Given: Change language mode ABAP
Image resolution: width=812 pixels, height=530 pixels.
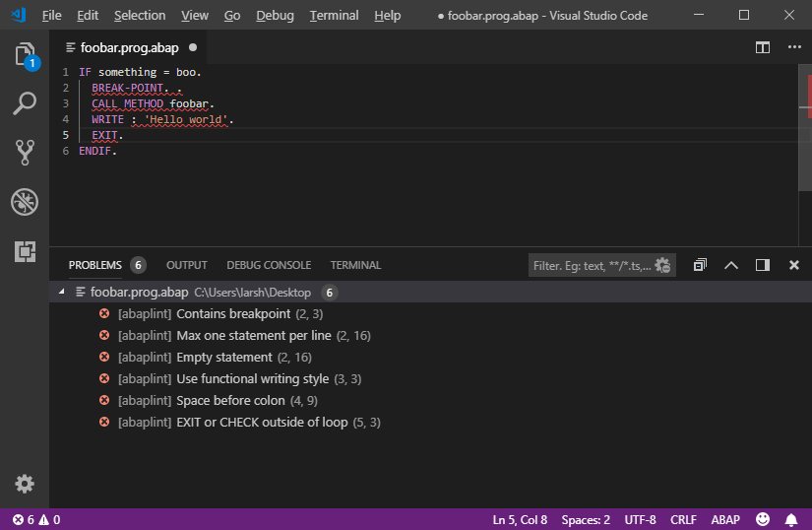Looking at the screenshot, I should pyautogui.click(x=725, y=519).
